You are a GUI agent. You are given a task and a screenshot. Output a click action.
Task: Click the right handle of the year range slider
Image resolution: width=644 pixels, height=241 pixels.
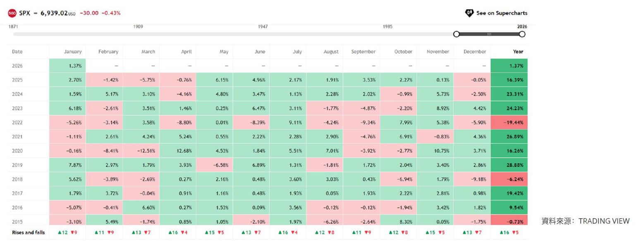pyautogui.click(x=522, y=34)
